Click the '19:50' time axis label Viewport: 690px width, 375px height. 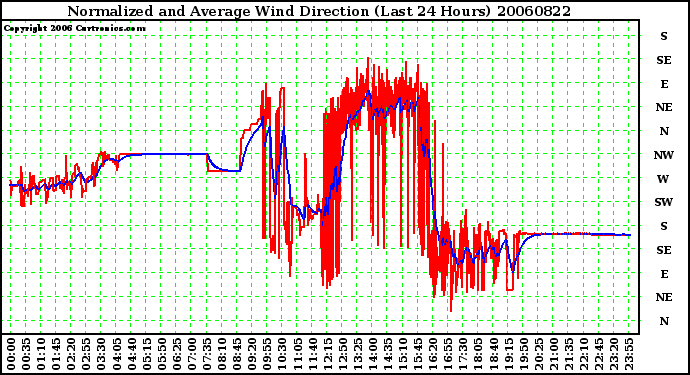click(x=523, y=354)
